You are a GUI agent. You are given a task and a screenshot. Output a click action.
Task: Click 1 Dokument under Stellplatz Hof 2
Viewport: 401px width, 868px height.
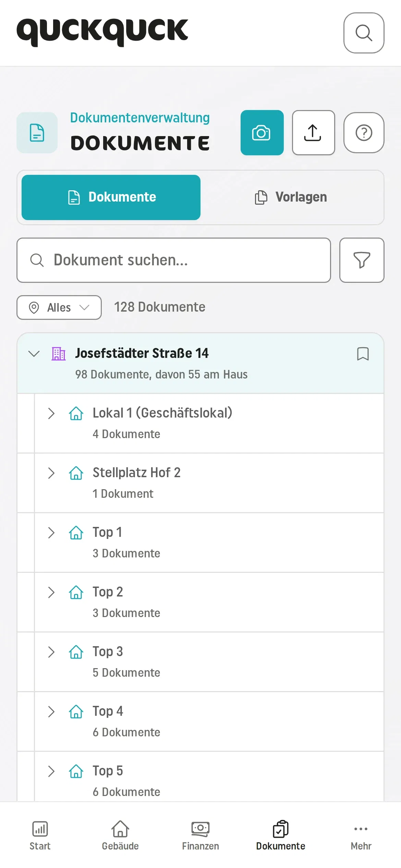123,494
